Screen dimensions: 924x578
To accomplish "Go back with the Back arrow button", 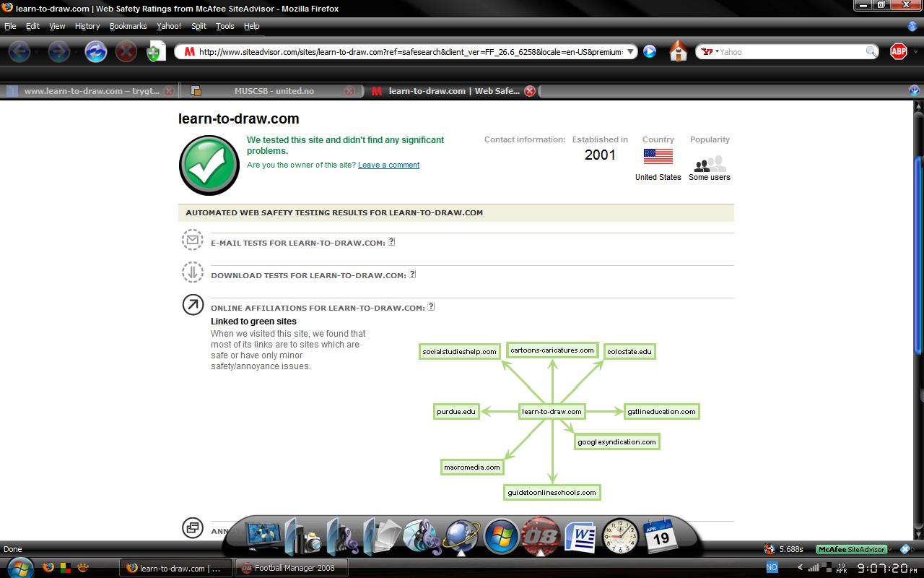I will click(x=19, y=51).
